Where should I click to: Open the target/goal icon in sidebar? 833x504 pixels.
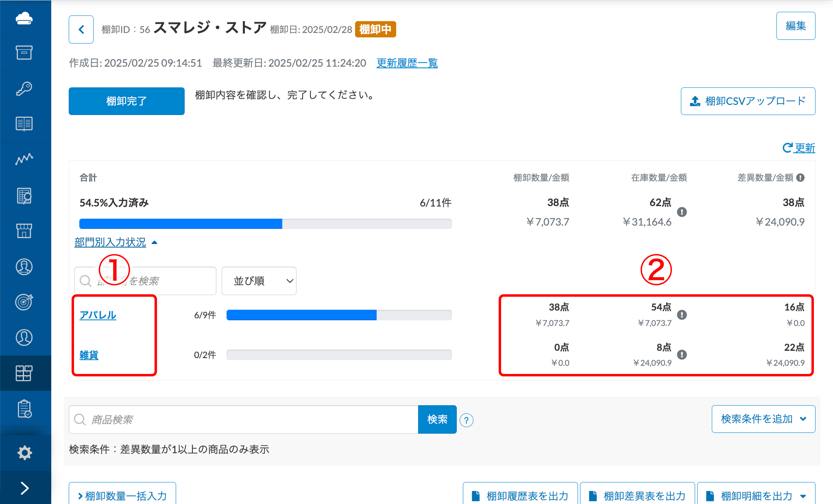point(24,302)
